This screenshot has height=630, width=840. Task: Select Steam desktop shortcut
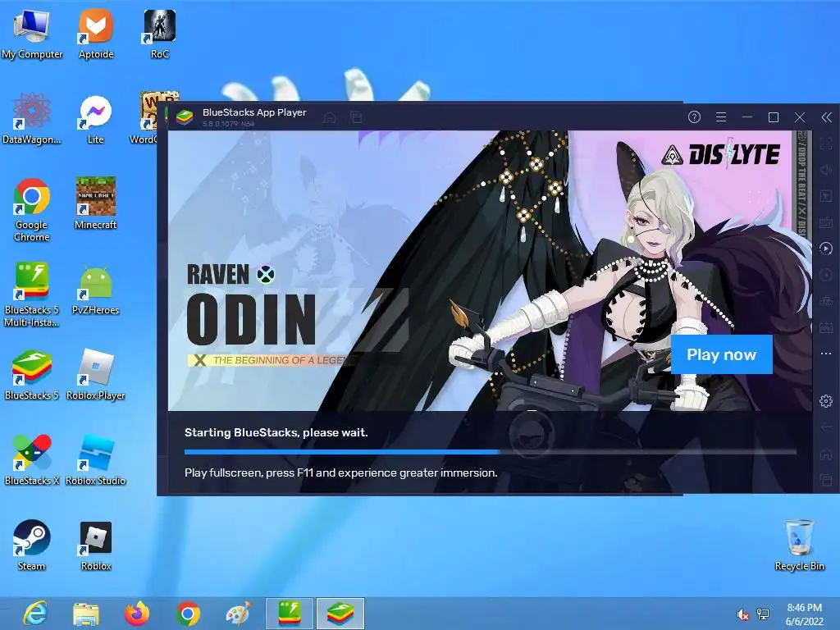[x=32, y=545]
